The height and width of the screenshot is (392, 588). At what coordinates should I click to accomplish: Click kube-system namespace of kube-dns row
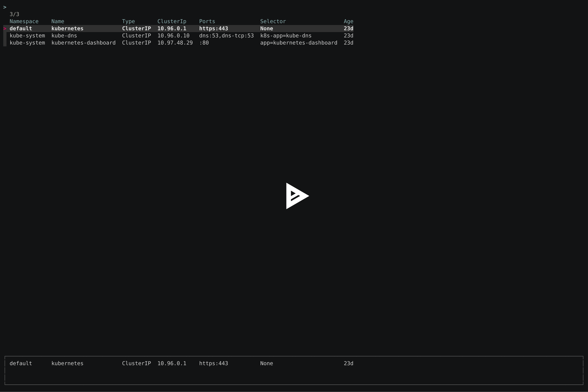click(27, 36)
